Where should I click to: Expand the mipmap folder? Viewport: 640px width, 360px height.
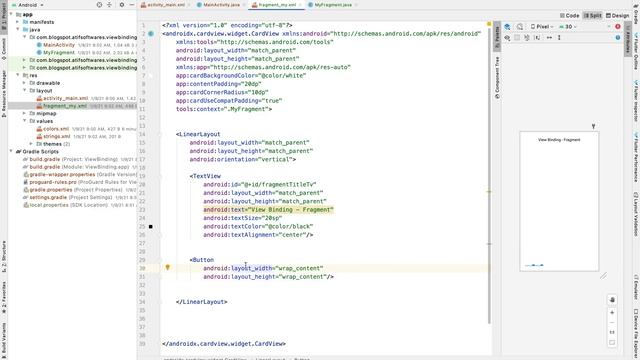point(24,113)
